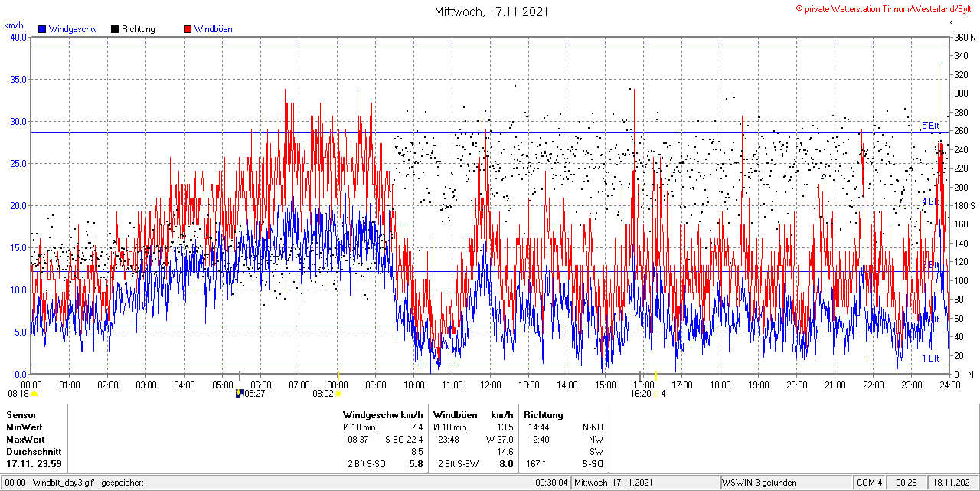980x491 pixels.
Task: Click the bold 5.8 current wind speed
Action: tap(416, 464)
